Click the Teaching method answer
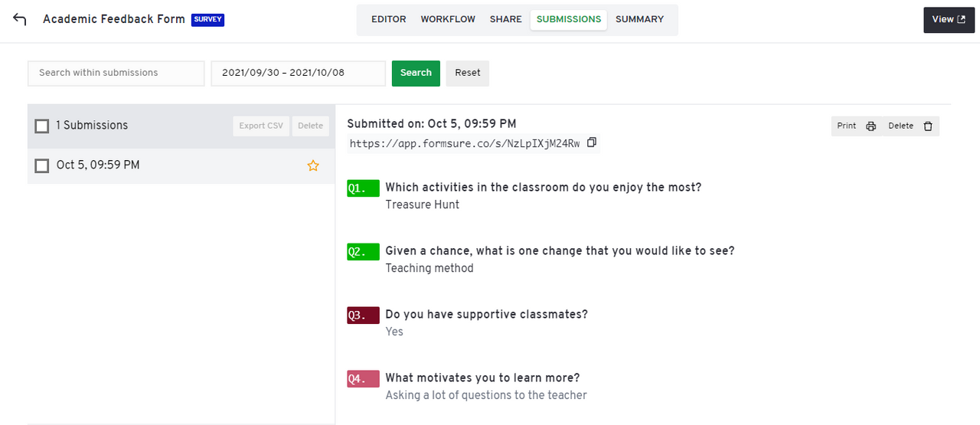Viewport: 980px width, 425px height. coord(430,268)
